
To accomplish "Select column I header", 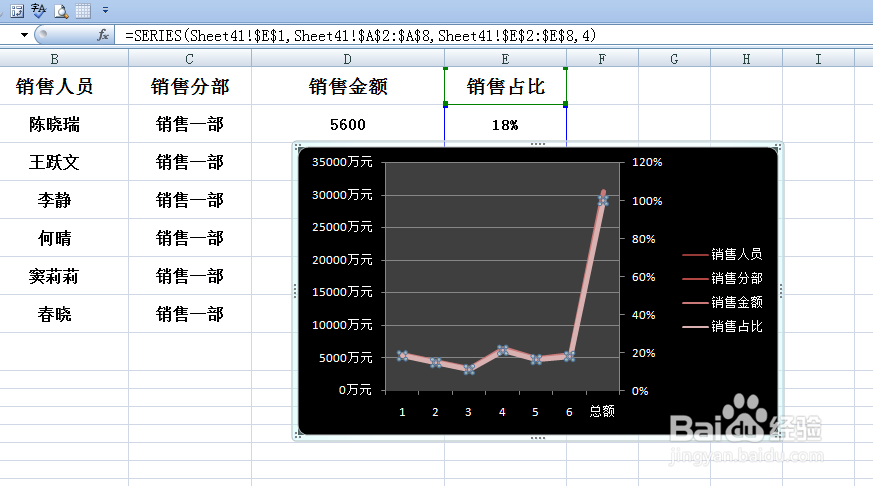I will (x=818, y=59).
